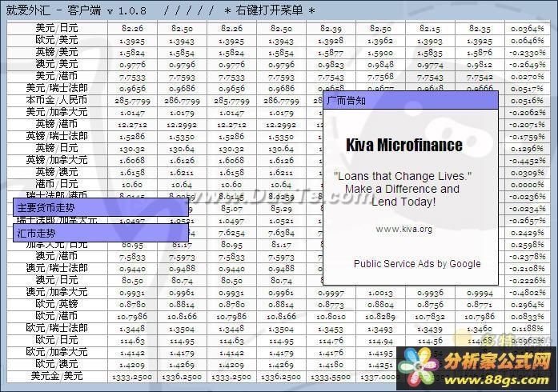Select the 美元金/美元 row label

[x=57, y=376]
